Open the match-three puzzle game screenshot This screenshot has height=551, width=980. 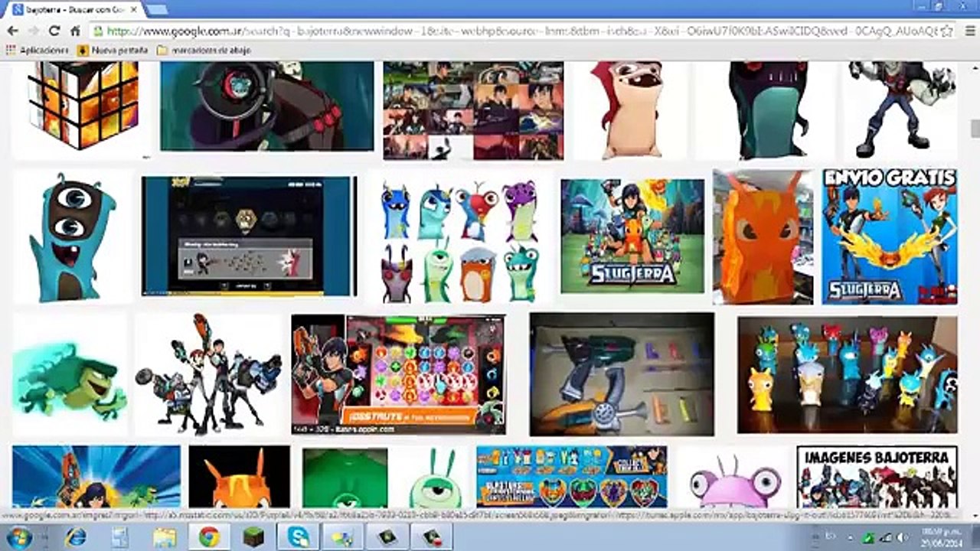(x=398, y=375)
